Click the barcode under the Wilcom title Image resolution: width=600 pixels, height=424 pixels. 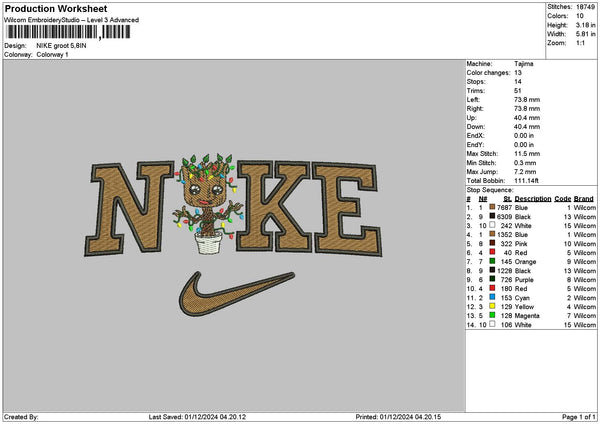point(68,32)
